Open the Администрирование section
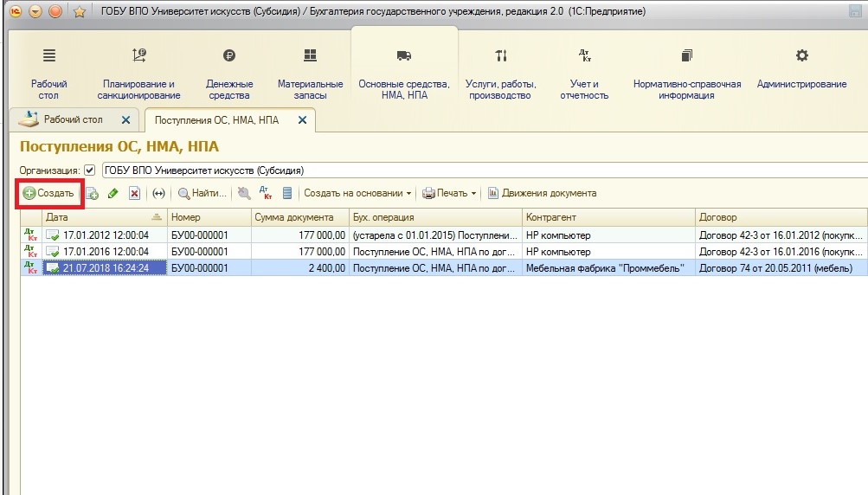Screen dimensions: 868x495 [x=801, y=74]
